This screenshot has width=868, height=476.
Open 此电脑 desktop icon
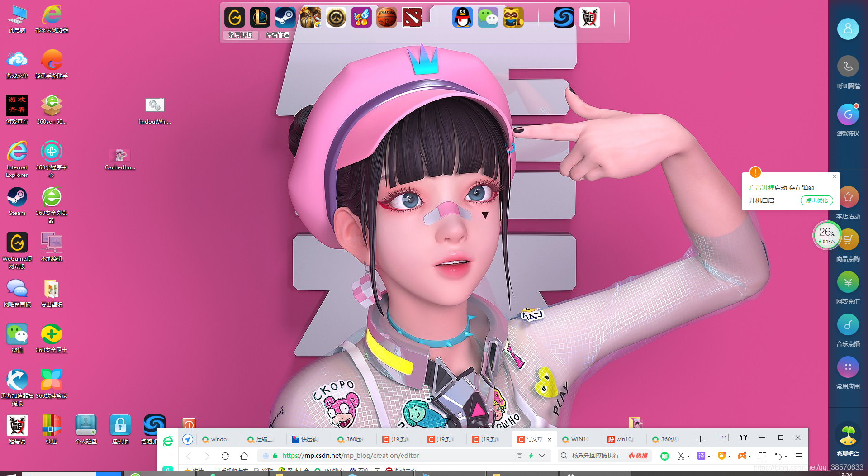point(17,19)
